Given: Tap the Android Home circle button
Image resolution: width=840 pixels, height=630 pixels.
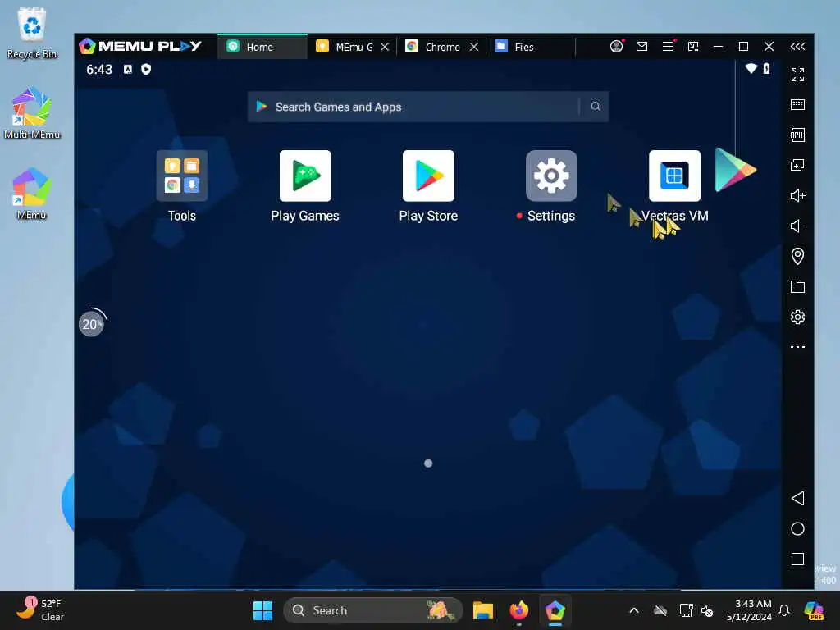Looking at the screenshot, I should 797,529.
